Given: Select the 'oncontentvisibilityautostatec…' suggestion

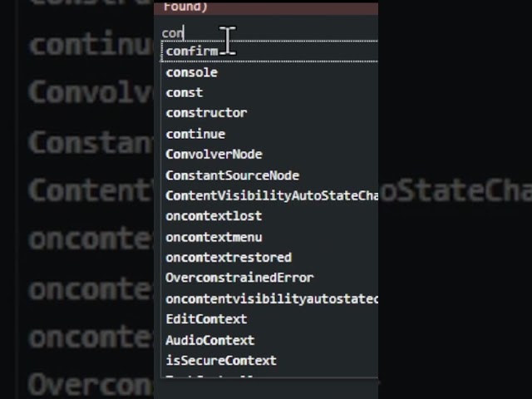Looking at the screenshot, I should tap(271, 298).
